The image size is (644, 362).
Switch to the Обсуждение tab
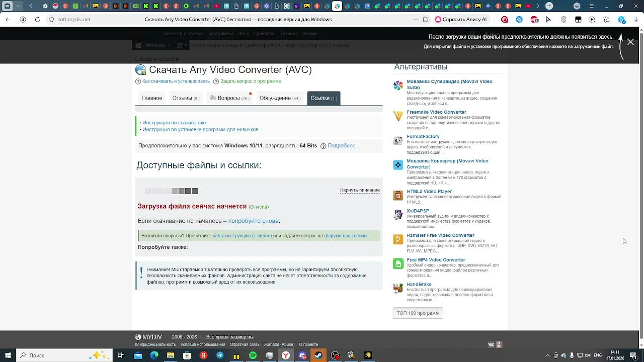pos(280,98)
